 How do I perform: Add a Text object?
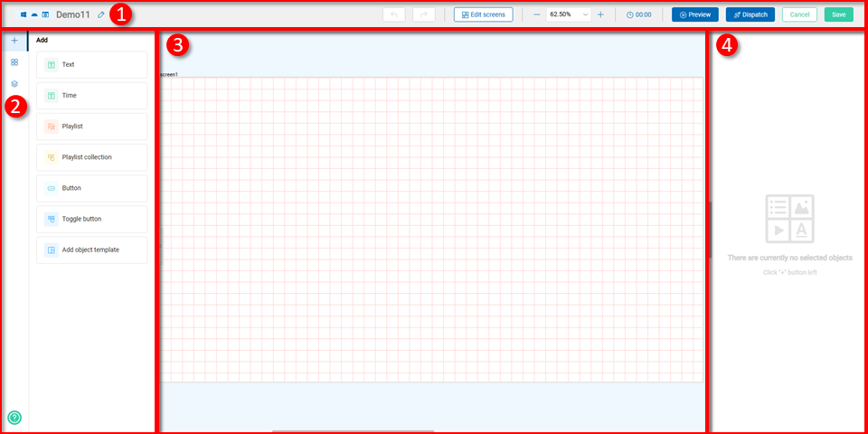(91, 65)
